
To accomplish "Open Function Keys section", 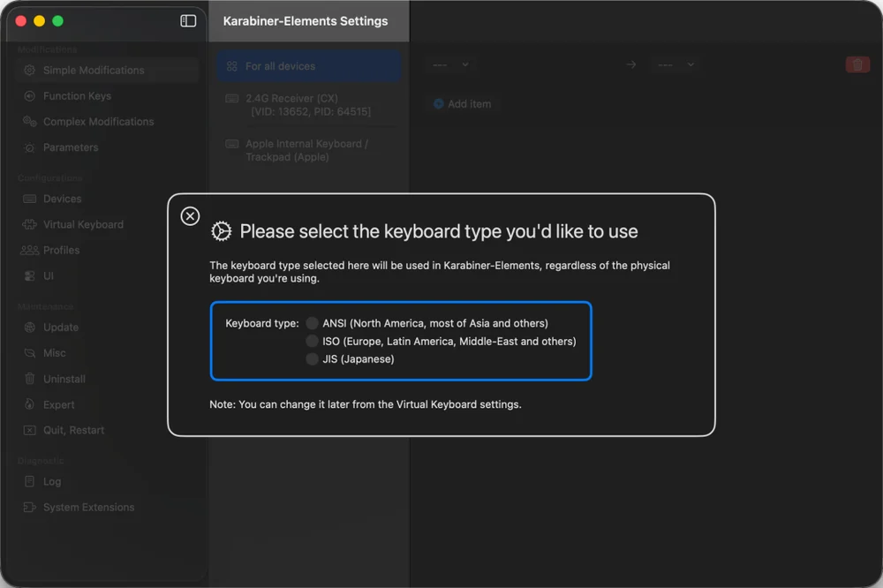I will pos(107,96).
